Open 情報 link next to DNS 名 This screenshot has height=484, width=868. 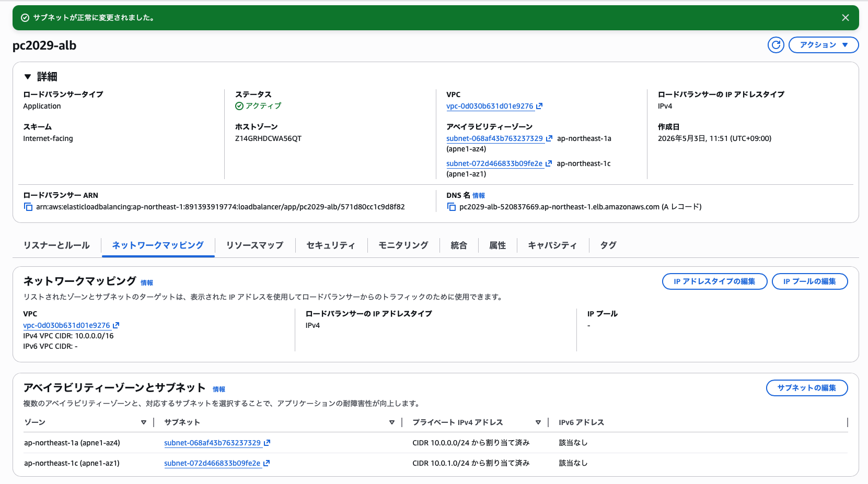pyautogui.click(x=479, y=196)
